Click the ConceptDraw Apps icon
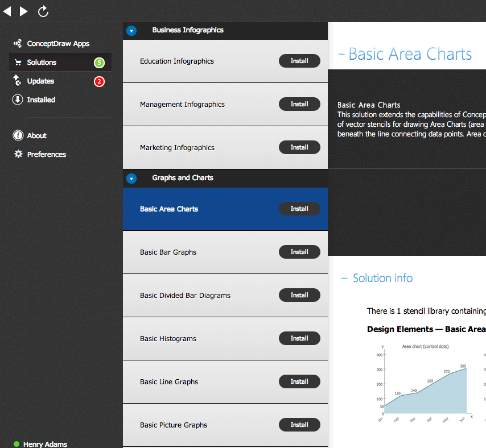The width and height of the screenshot is (486, 448). pyautogui.click(x=18, y=43)
